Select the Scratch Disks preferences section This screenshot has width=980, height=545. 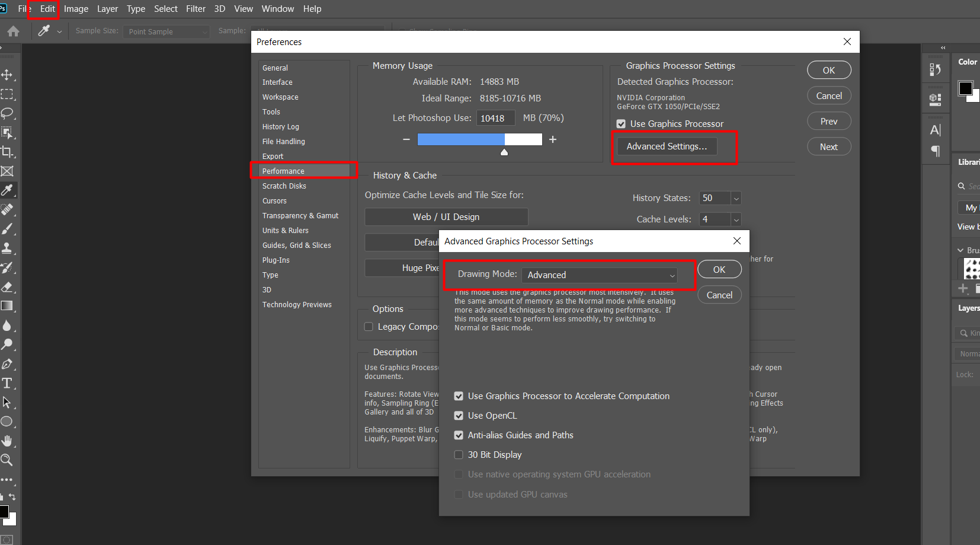pyautogui.click(x=284, y=186)
